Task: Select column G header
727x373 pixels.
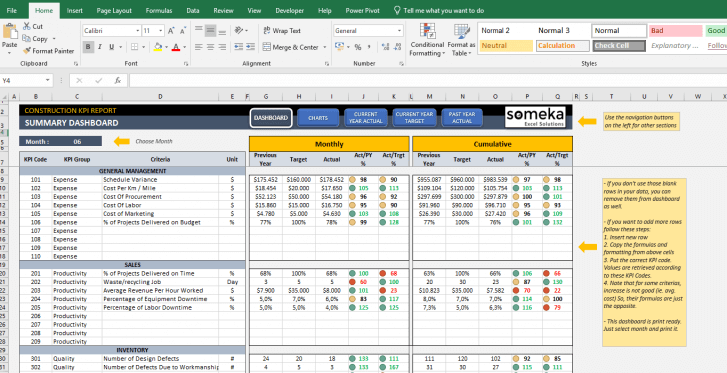Action: pos(266,97)
